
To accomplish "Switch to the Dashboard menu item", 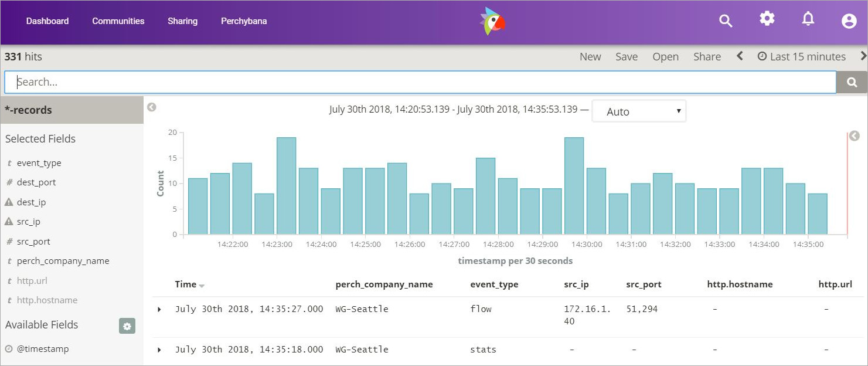I will pos(47,21).
